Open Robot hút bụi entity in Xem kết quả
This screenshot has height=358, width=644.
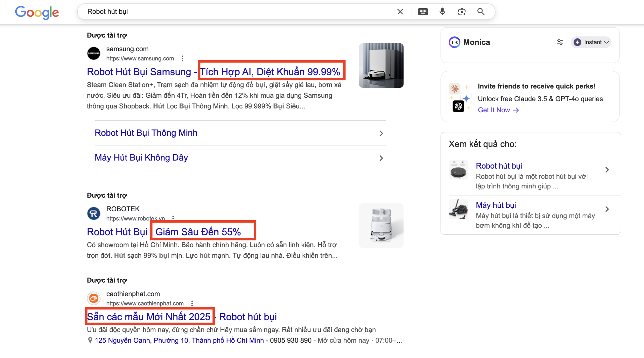pyautogui.click(x=499, y=166)
